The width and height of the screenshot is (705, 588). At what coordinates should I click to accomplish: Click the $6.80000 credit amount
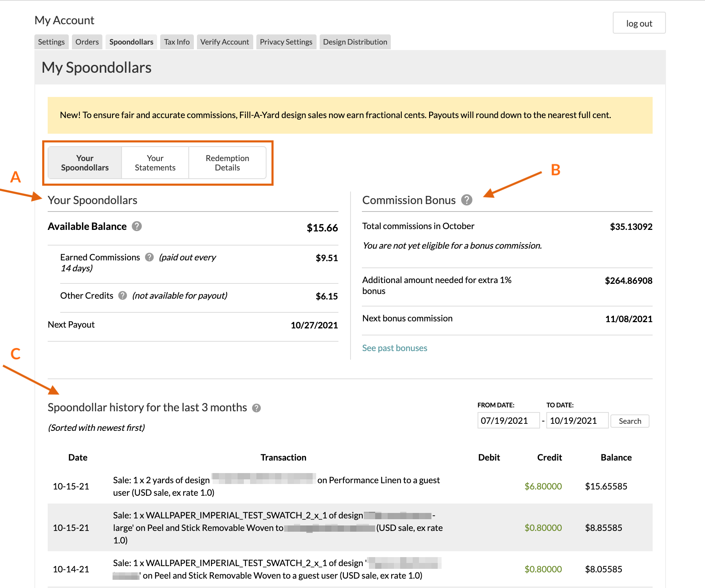pos(543,486)
